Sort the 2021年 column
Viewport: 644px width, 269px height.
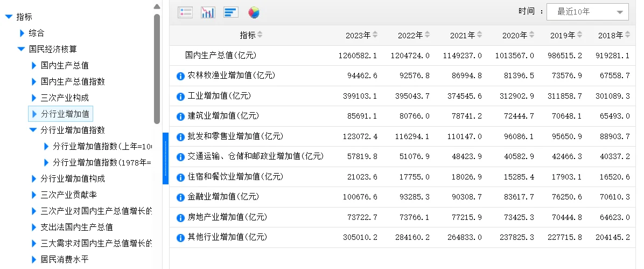479,35
